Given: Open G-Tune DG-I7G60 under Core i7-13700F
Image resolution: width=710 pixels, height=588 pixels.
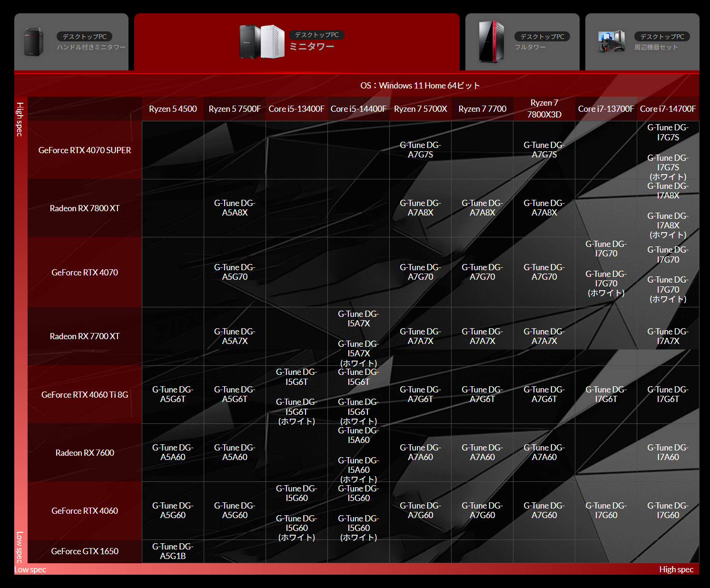Looking at the screenshot, I should [606, 510].
